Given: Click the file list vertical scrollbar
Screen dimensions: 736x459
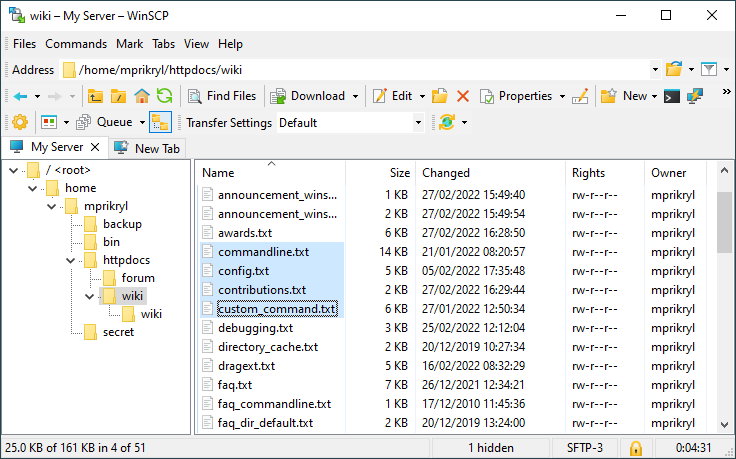Looking at the screenshot, I should tap(724, 300).
